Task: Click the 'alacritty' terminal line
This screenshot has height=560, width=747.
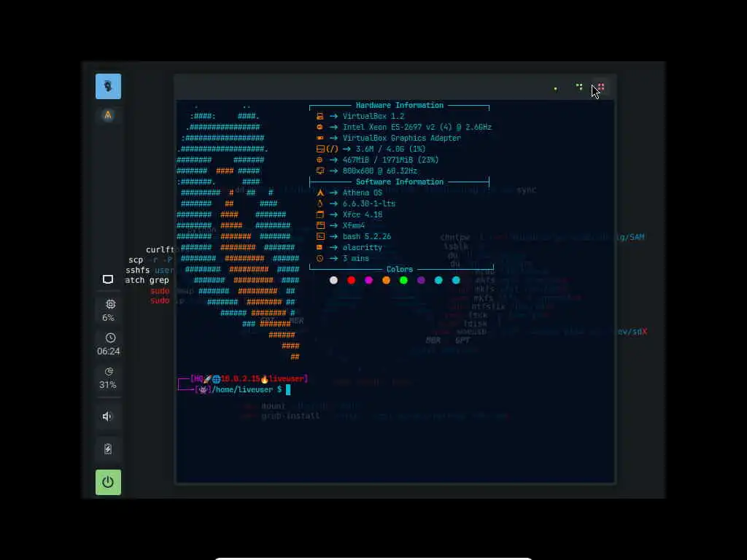Action: tap(362, 248)
